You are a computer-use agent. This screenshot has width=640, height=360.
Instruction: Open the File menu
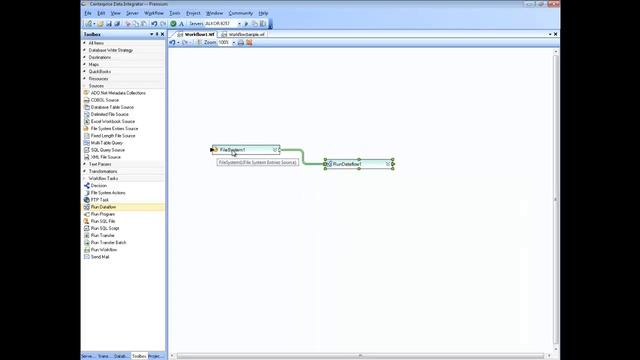pyautogui.click(x=88, y=13)
